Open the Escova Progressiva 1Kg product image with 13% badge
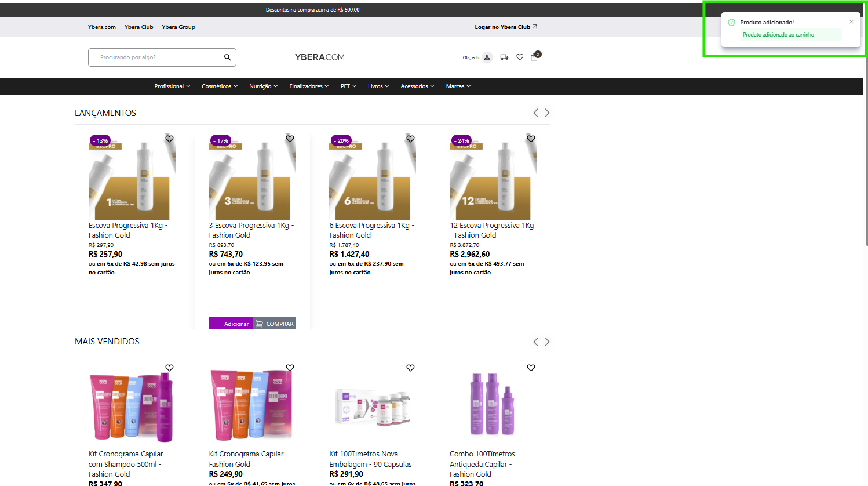 coord(132,177)
